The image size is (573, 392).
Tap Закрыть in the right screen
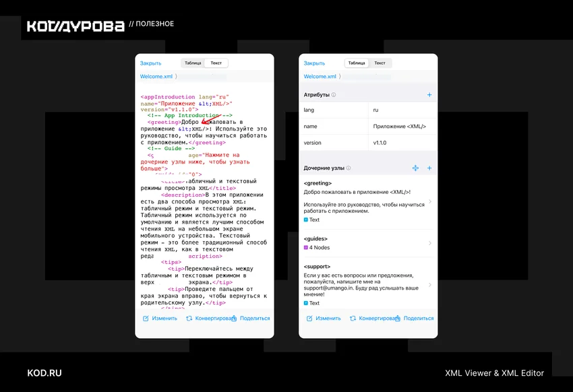tap(314, 63)
